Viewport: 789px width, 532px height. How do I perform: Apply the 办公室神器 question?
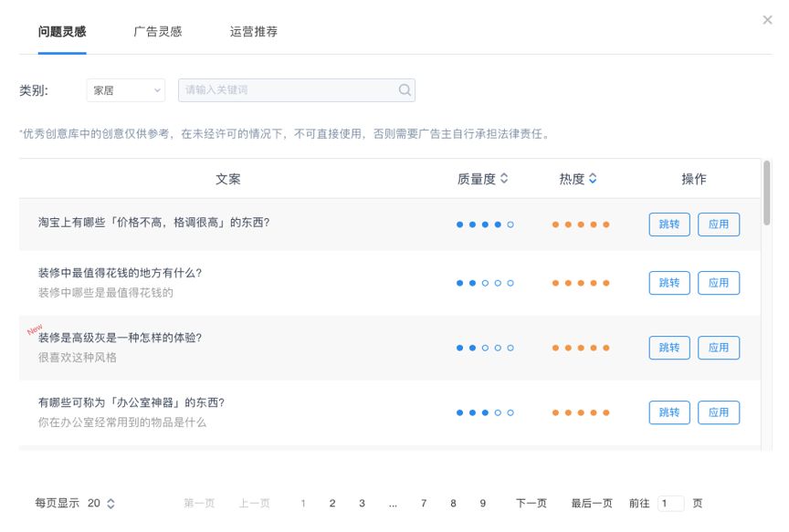tap(719, 412)
